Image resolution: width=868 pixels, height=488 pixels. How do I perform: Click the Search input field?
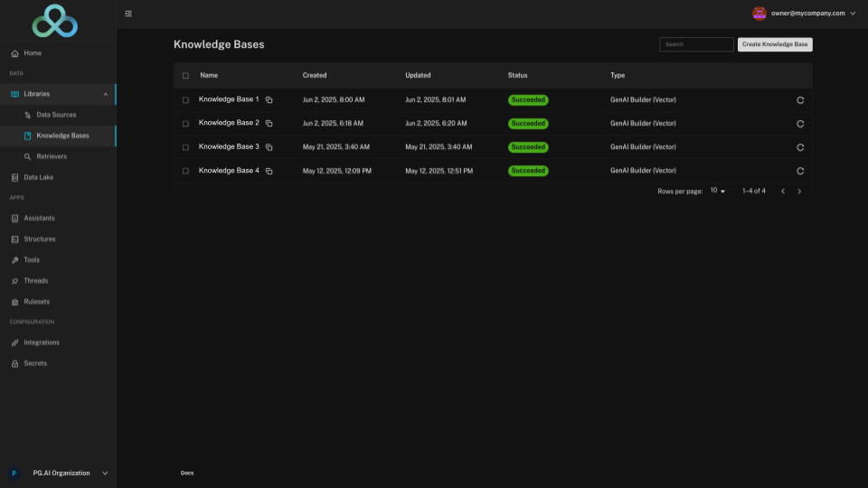696,44
